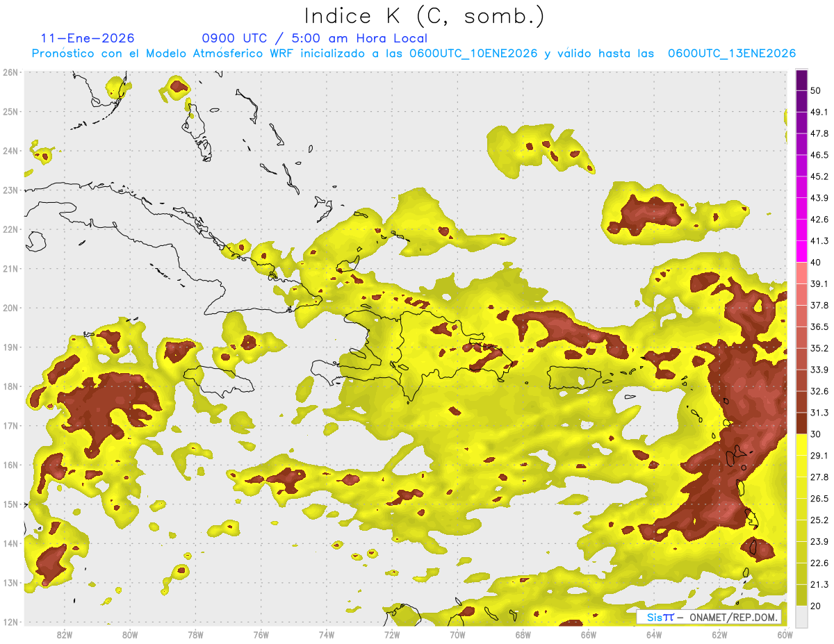Click the color scale value '31.3'
834x644 pixels.
click(x=819, y=413)
